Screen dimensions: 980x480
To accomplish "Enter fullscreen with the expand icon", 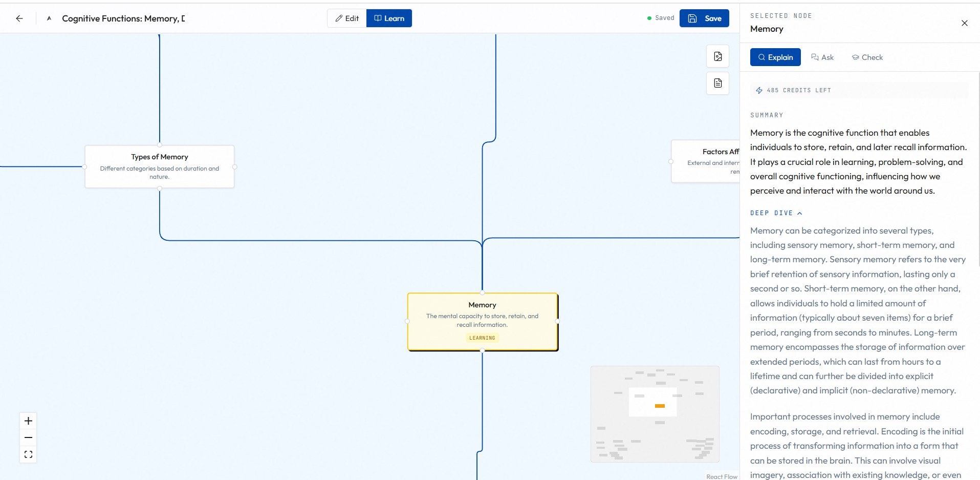I will 28,454.
